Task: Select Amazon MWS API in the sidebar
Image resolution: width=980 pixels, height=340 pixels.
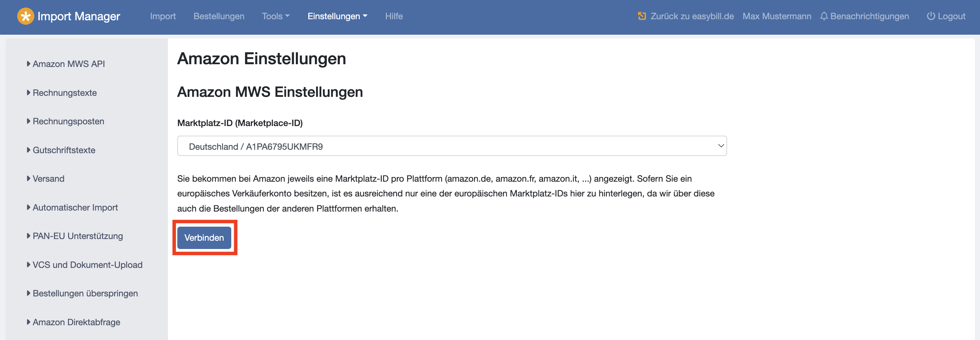Action: [68, 64]
